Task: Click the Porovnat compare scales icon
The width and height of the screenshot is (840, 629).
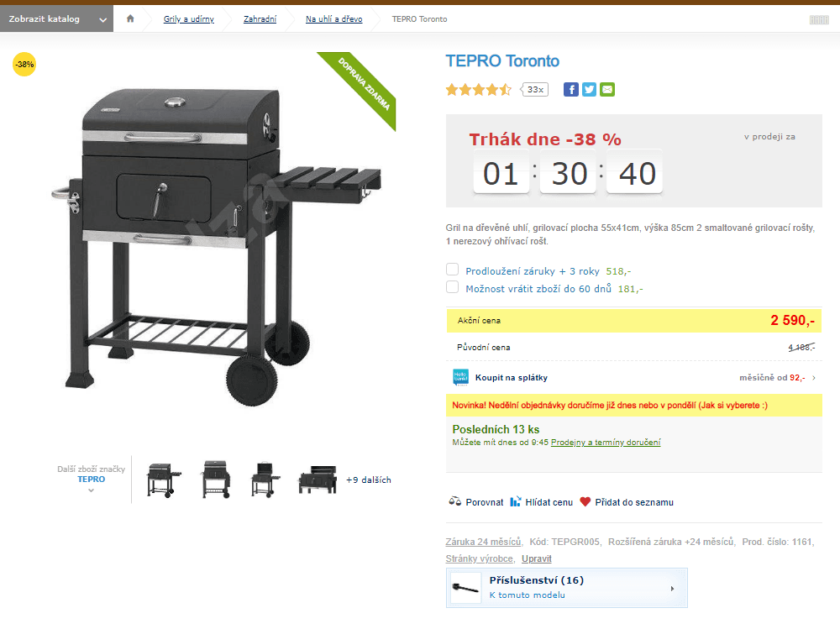Action: tap(454, 502)
